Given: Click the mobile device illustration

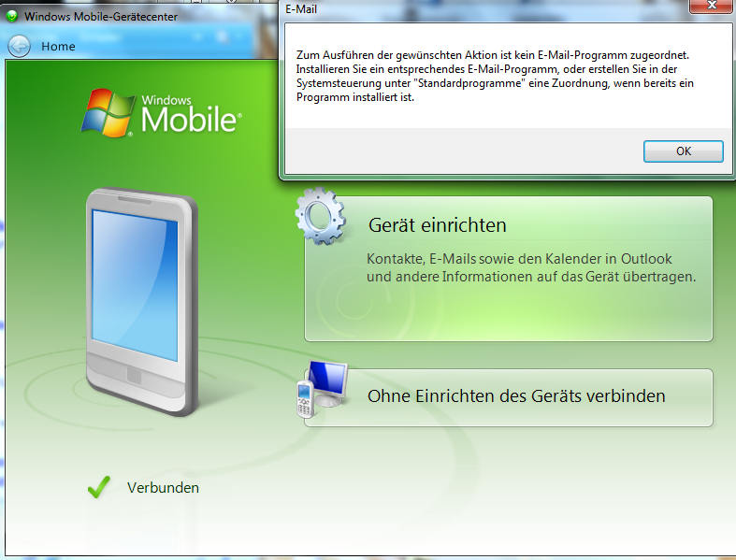Looking at the screenshot, I should pyautogui.click(x=142, y=301).
